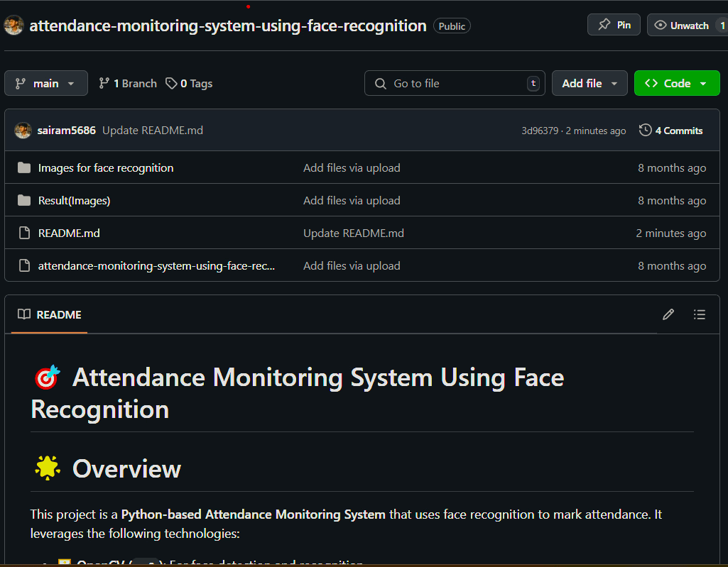Click the repository name heading link

pos(228,26)
